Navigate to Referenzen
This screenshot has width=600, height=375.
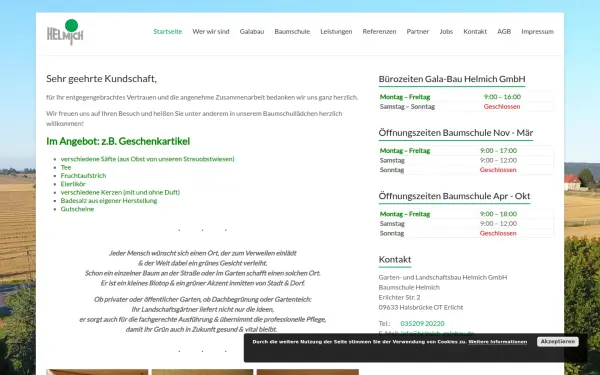click(379, 31)
